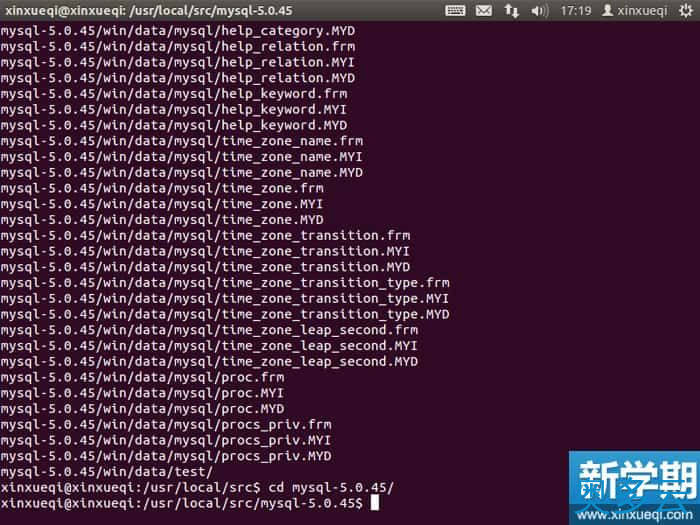Click the line time_zone_transition_type.MYD

[225, 314]
